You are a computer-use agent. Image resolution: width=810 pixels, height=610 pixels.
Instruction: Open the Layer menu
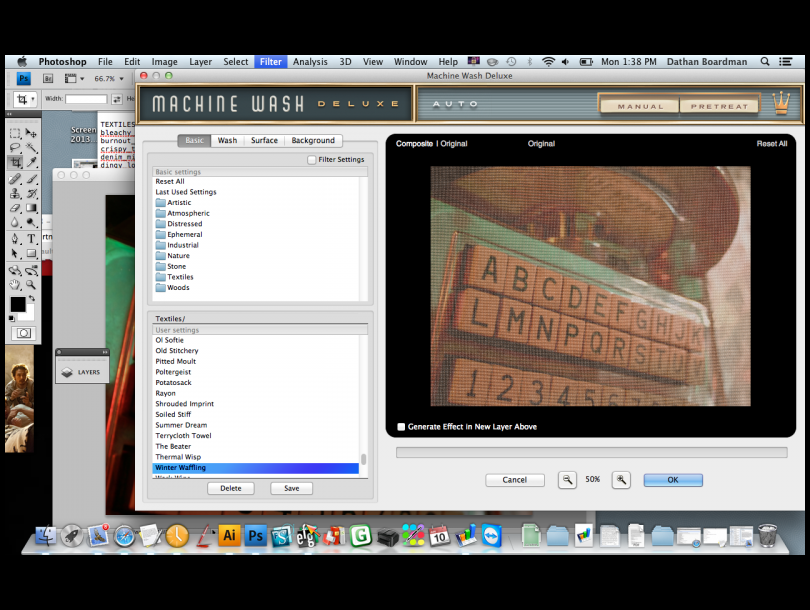[200, 61]
